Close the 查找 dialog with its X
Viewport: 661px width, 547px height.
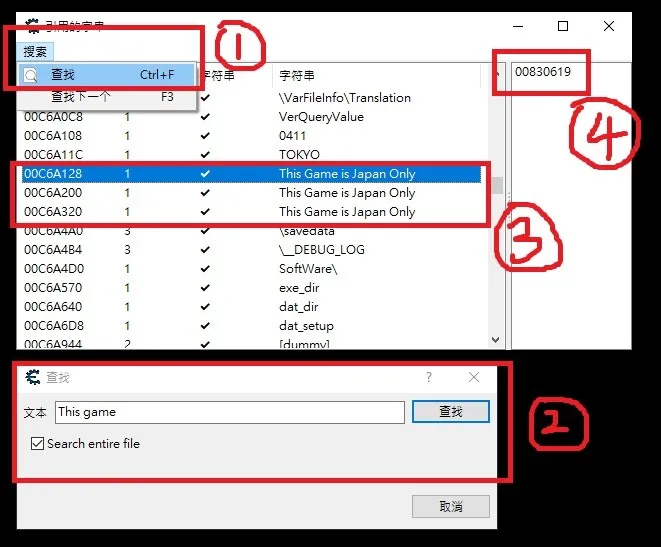point(474,377)
